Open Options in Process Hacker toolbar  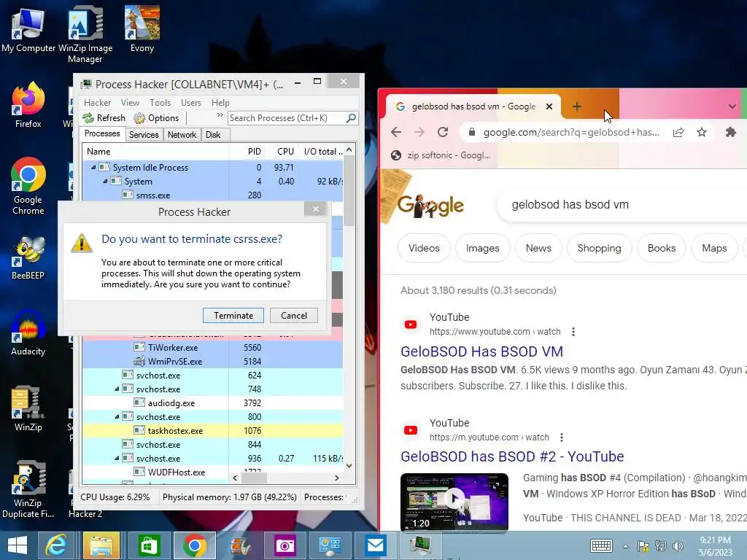(156, 117)
